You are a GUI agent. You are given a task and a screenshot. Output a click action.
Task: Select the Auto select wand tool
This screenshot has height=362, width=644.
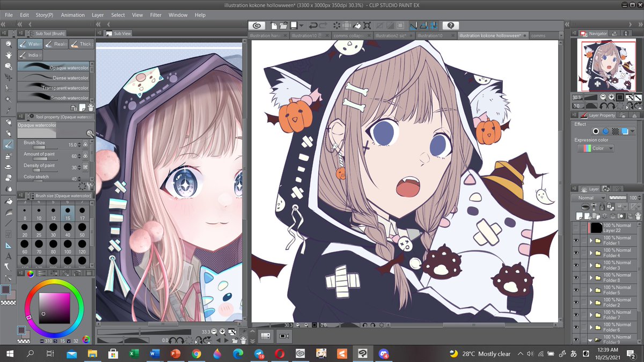[x=9, y=100]
